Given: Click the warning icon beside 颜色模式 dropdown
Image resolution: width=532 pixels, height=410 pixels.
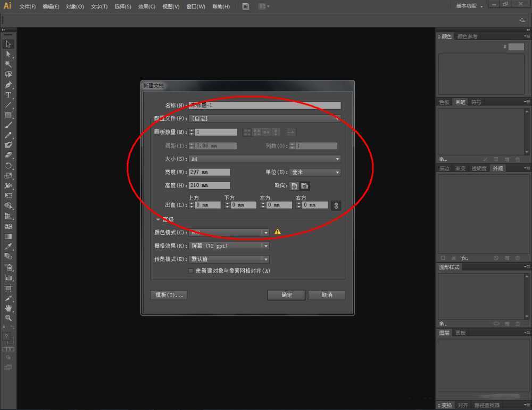Looking at the screenshot, I should (277, 232).
